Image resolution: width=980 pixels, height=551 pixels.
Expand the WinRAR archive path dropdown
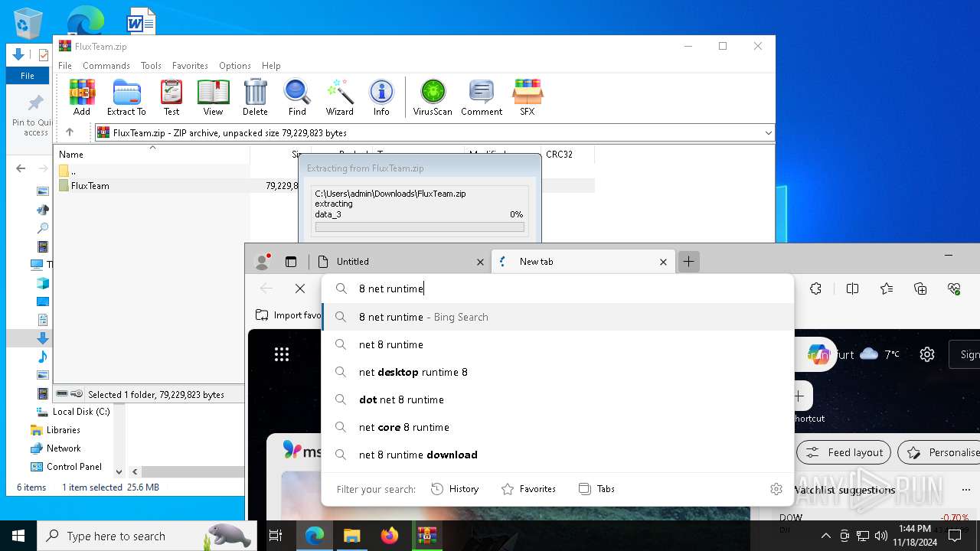point(768,133)
